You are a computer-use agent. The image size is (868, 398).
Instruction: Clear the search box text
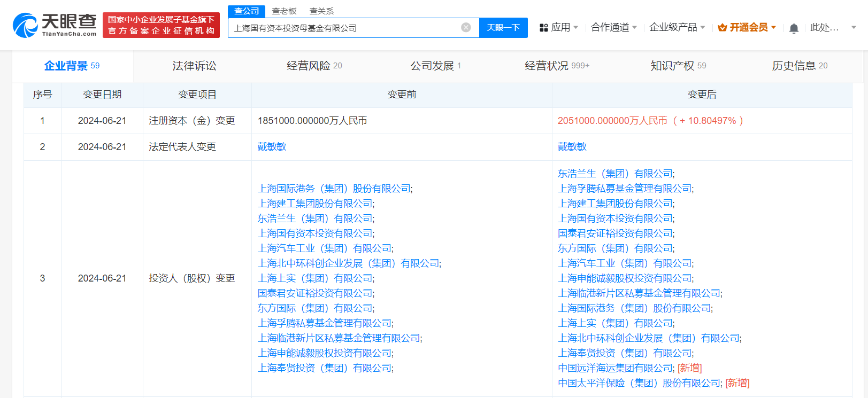tap(466, 27)
